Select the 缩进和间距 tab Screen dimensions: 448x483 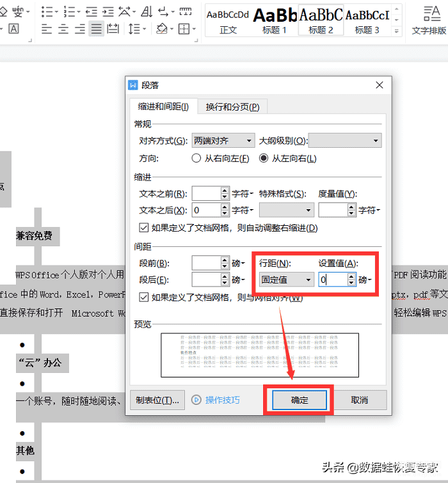[161, 107]
